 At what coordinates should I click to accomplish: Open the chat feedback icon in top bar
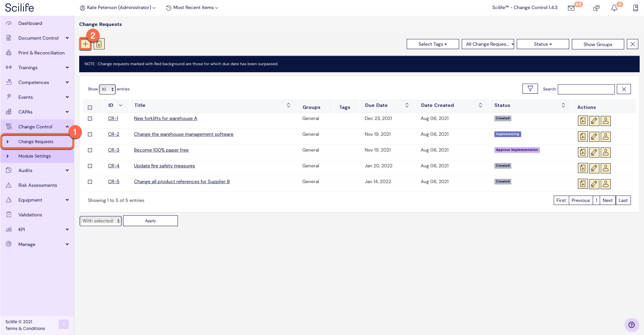tap(597, 8)
